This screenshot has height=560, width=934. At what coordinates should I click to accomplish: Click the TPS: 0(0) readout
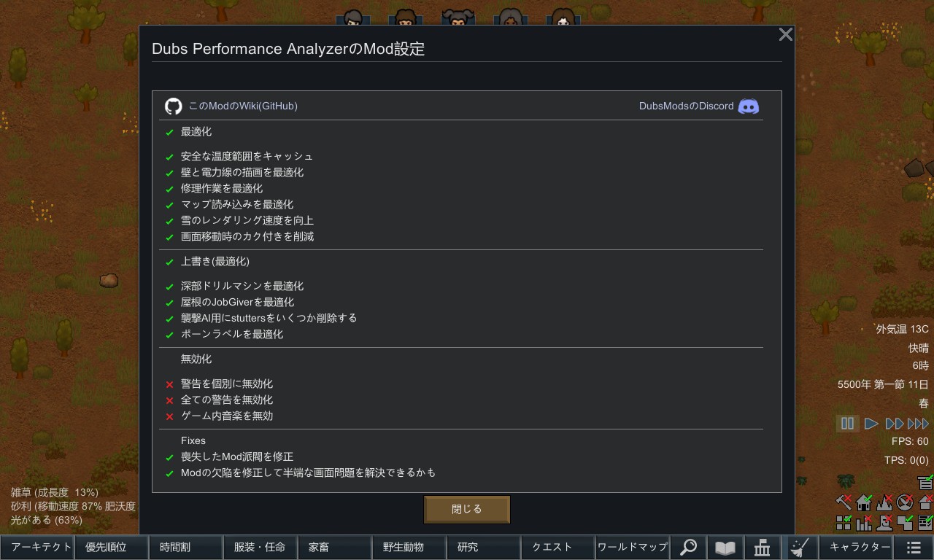point(906,460)
